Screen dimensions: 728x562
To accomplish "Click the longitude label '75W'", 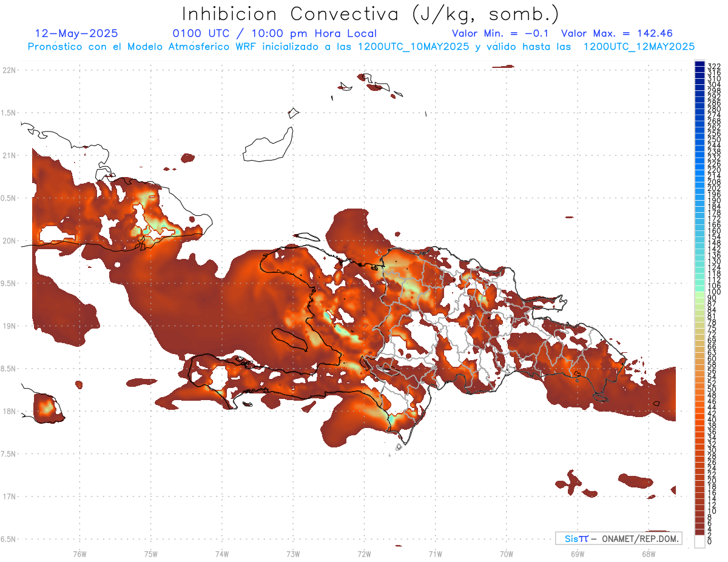I will tap(150, 554).
